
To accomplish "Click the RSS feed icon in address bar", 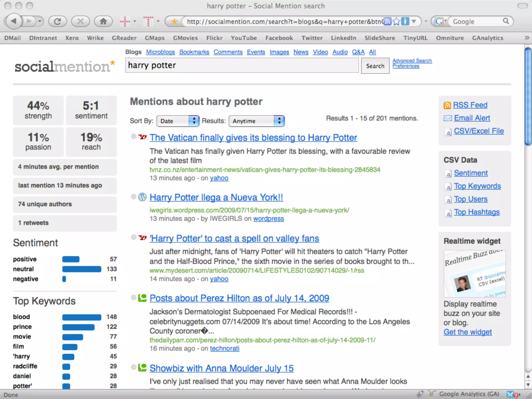I will [387, 21].
